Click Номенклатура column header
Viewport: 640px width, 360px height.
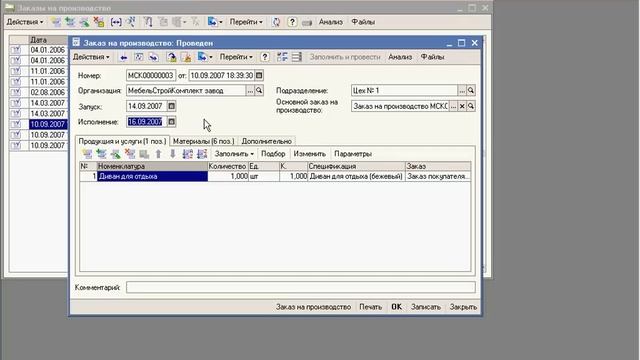coord(152,166)
